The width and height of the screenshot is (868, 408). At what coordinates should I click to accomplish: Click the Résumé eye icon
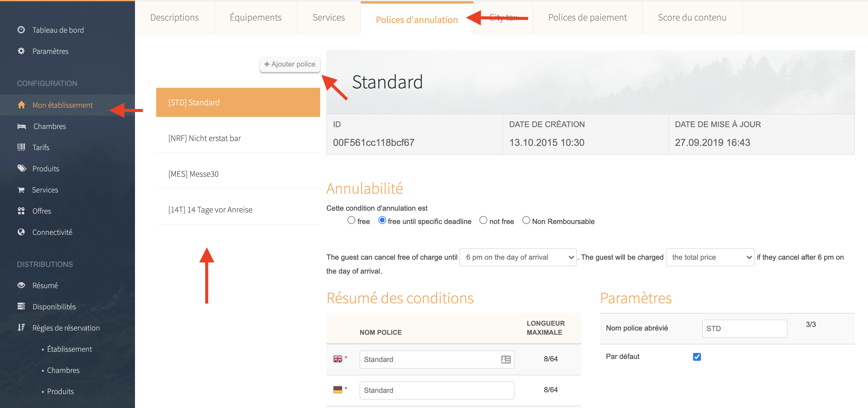21,285
